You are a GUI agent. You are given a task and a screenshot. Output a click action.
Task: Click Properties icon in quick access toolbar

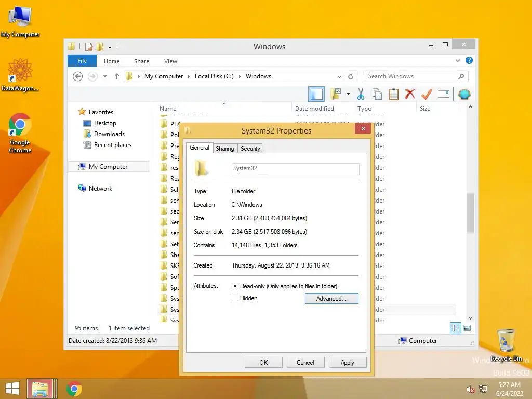[89, 46]
